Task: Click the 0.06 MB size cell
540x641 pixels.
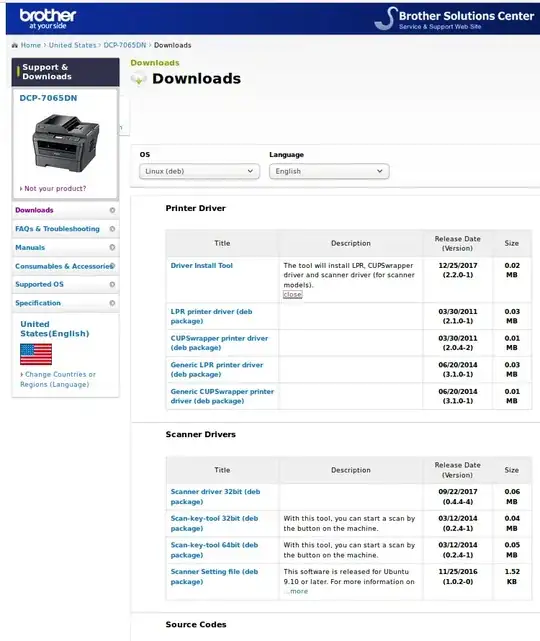Action: point(512,497)
